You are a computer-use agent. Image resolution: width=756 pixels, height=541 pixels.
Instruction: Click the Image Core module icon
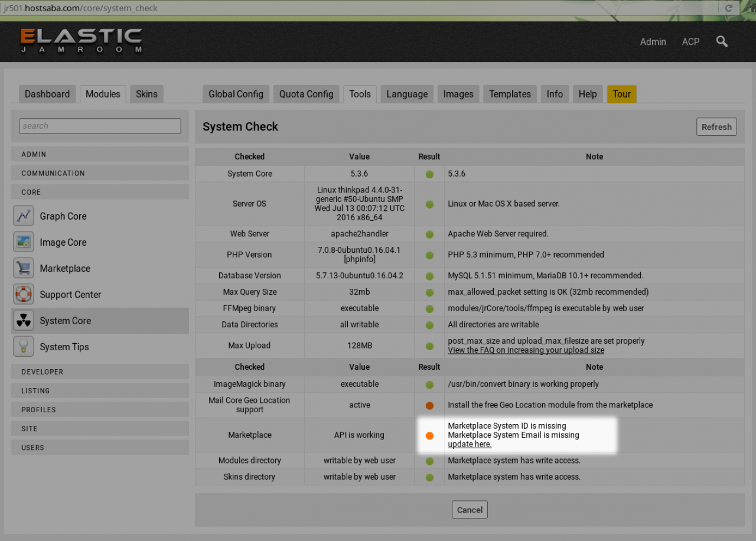[24, 242]
